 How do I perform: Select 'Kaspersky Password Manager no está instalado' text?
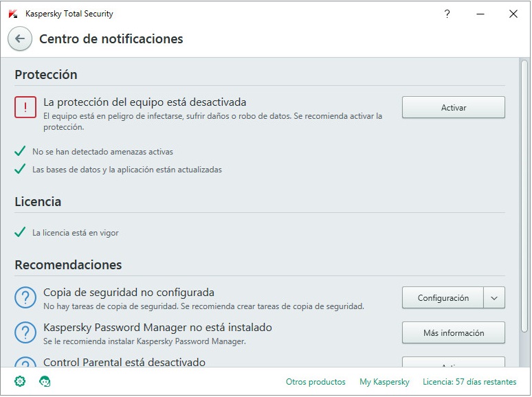(x=158, y=328)
